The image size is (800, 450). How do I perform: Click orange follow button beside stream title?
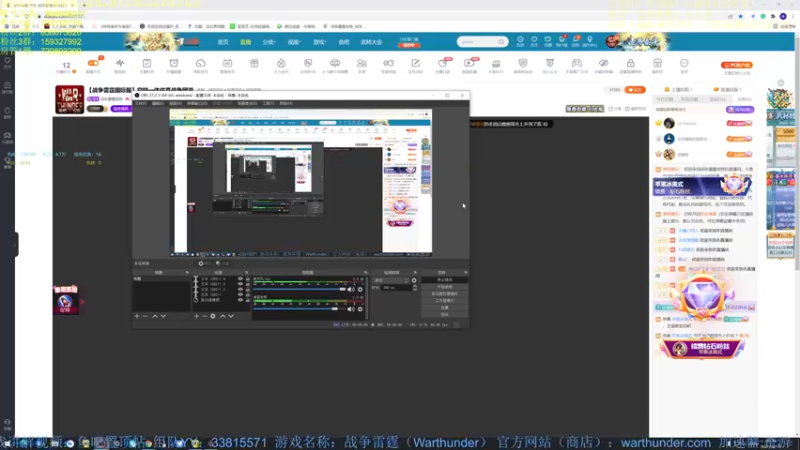[635, 90]
